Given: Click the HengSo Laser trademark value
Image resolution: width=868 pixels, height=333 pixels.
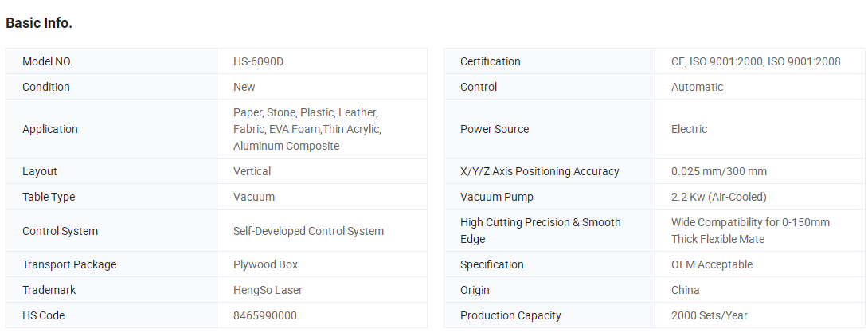Looking at the screenshot, I should pos(268,290).
